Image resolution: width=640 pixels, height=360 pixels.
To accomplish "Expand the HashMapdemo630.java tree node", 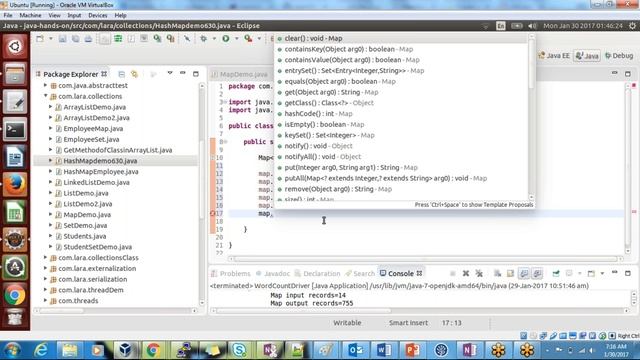I will pos(51,161).
